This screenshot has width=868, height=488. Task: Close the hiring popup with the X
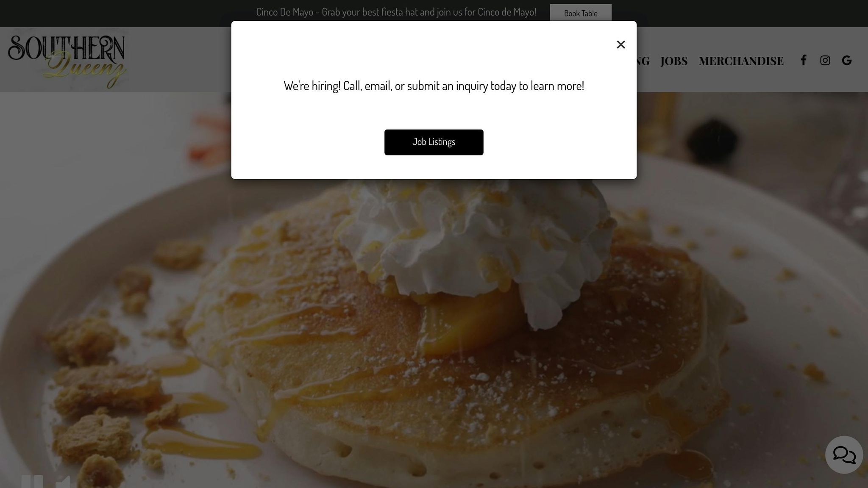point(621,44)
